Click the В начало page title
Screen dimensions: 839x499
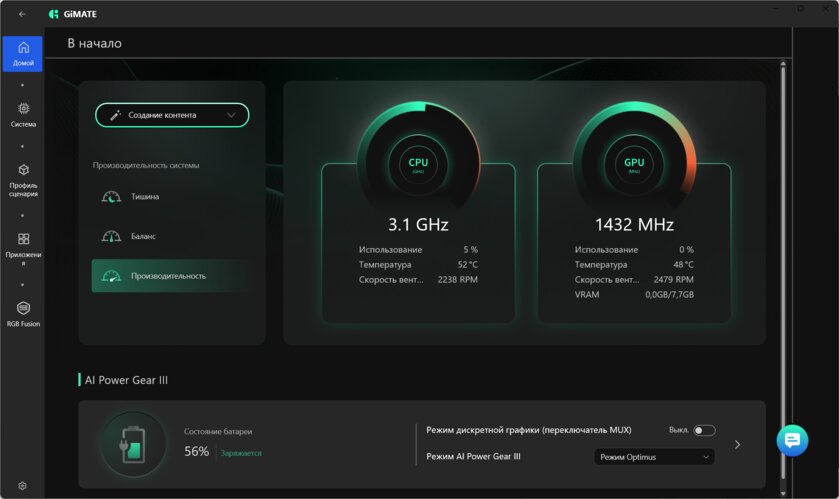point(95,43)
